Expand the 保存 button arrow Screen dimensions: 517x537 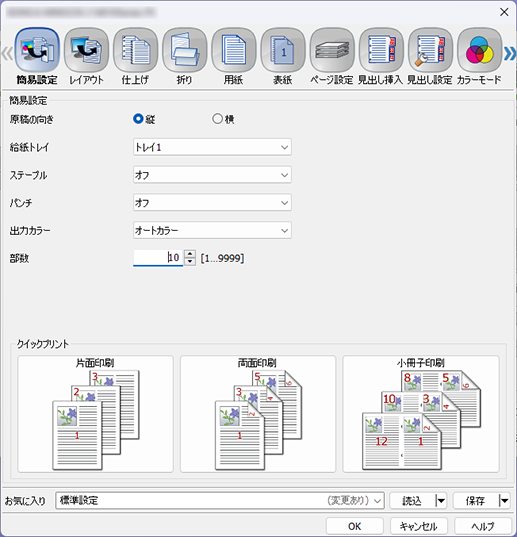point(504,501)
